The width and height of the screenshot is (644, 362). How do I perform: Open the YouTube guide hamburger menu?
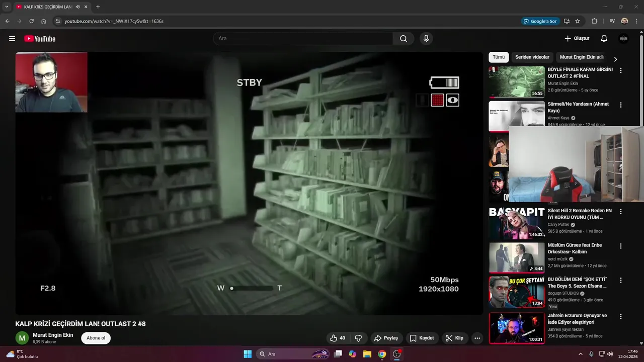[x=12, y=39]
